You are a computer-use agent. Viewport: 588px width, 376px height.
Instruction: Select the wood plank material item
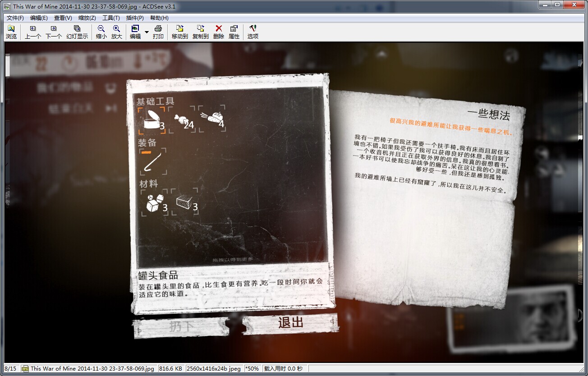(184, 202)
